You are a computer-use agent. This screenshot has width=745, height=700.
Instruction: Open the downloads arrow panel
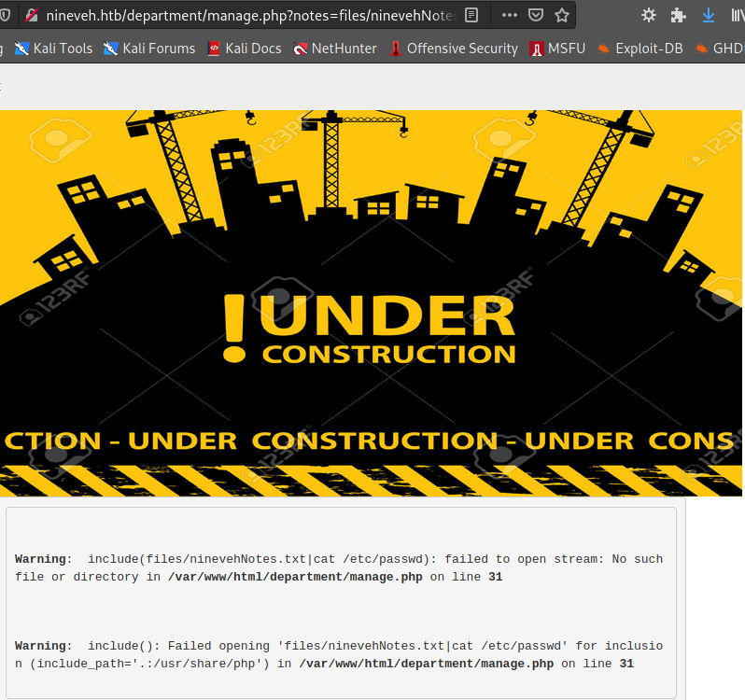[708, 15]
